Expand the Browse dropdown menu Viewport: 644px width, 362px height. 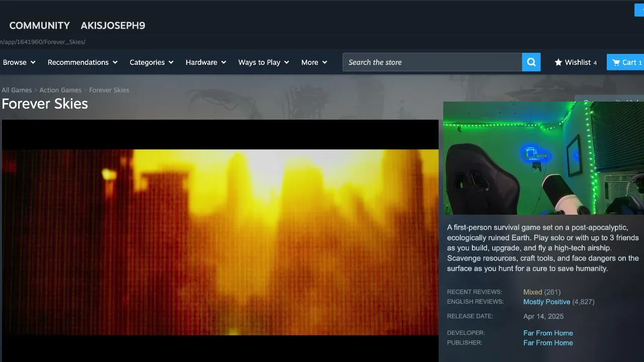click(19, 62)
